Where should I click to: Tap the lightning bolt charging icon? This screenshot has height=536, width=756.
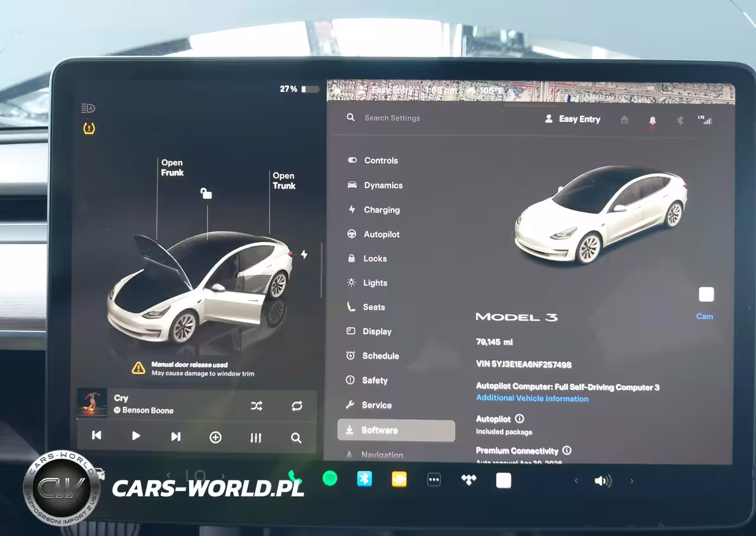click(304, 254)
